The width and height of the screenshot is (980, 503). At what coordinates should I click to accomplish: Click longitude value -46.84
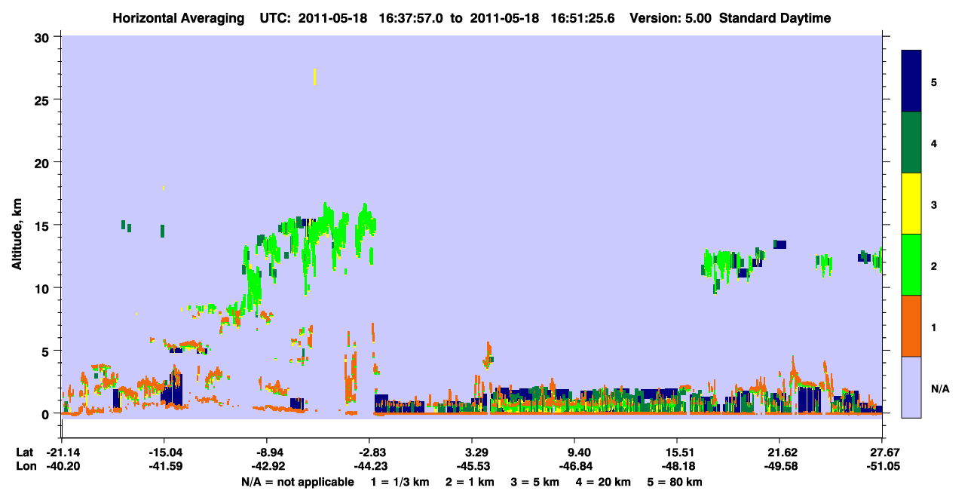(x=574, y=467)
